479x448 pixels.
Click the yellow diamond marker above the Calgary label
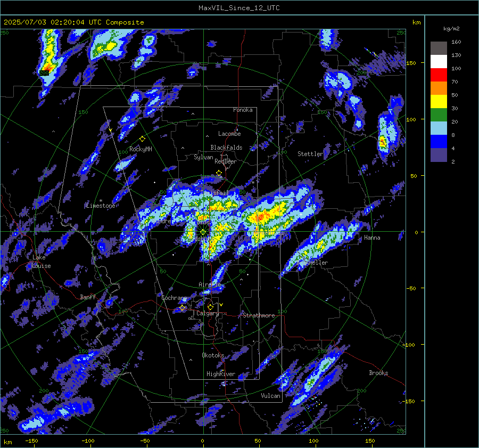tap(210, 307)
